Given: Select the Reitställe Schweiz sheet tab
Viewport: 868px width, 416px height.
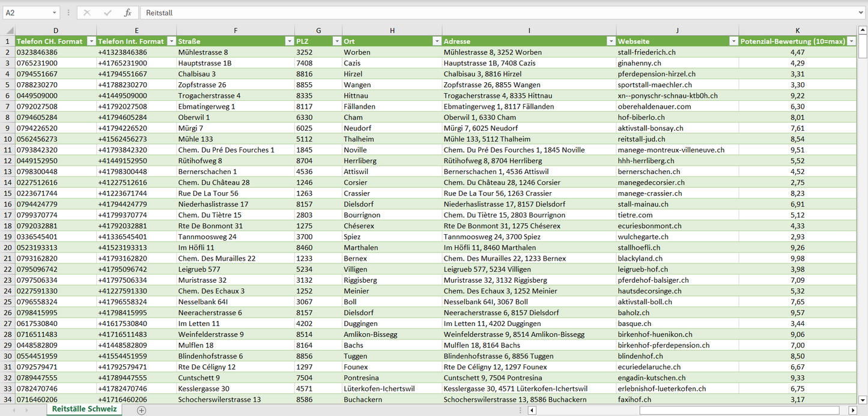Looking at the screenshot, I should (84, 409).
